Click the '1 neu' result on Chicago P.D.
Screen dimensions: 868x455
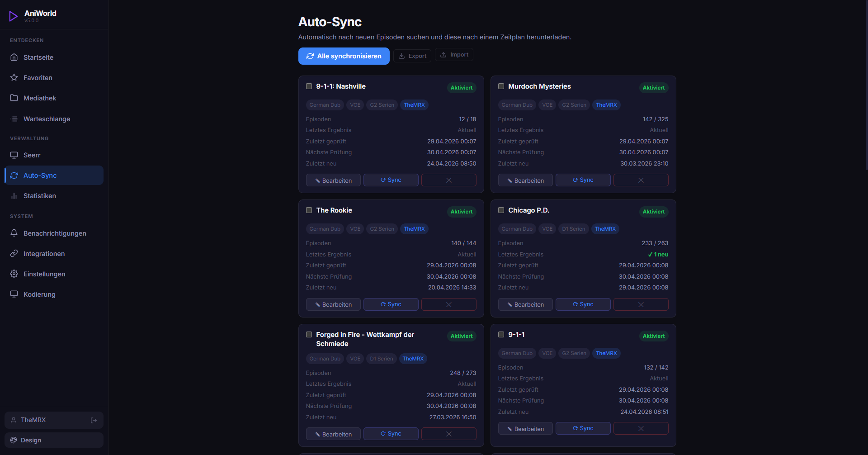(658, 254)
